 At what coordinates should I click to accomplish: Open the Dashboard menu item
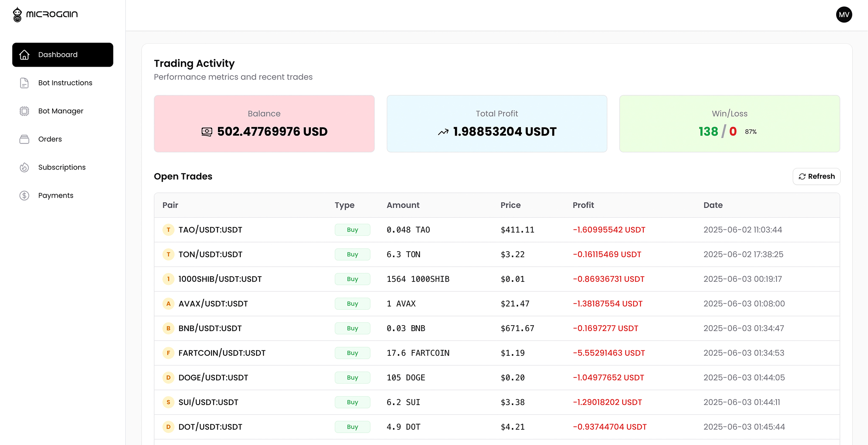(63, 54)
